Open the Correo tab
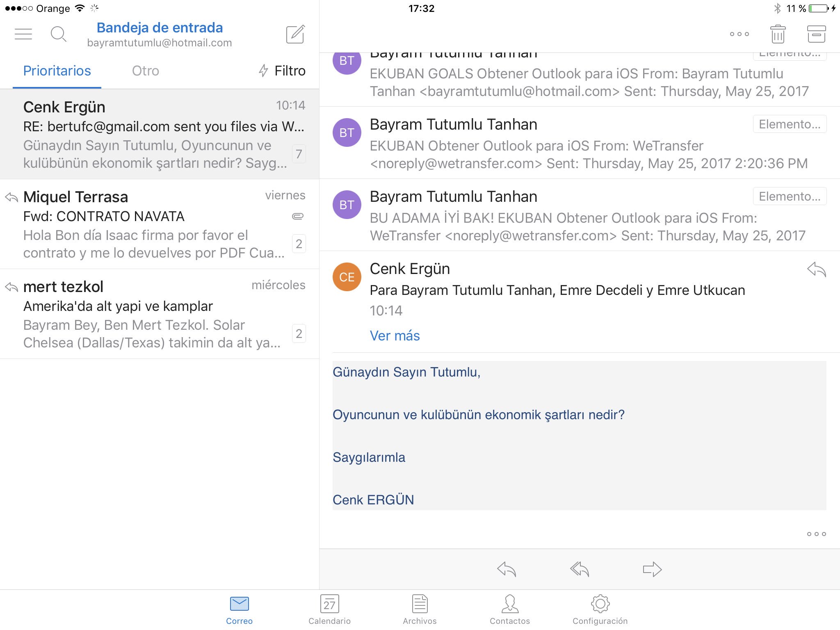Screen dimensions: 840x630 (x=239, y=610)
